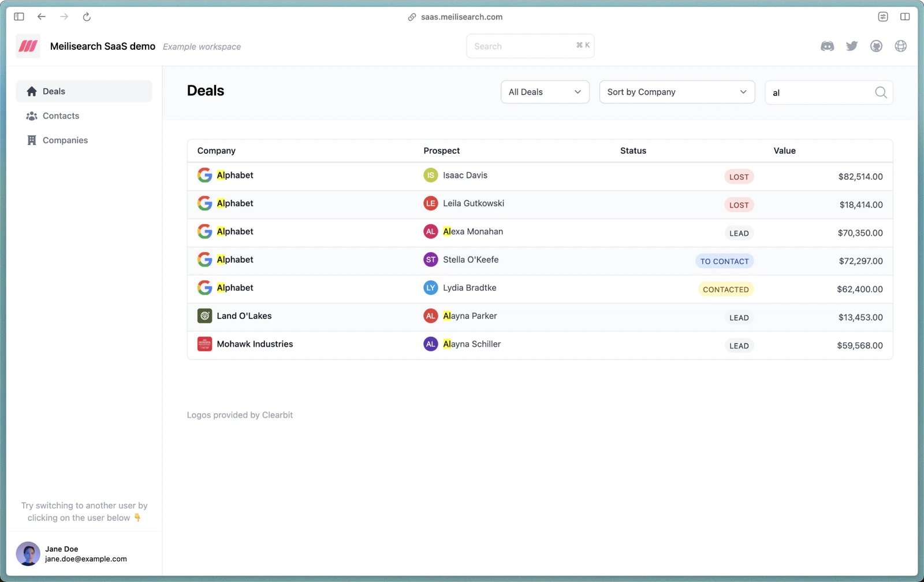Click the globe website icon
The image size is (924, 582).
(x=901, y=46)
